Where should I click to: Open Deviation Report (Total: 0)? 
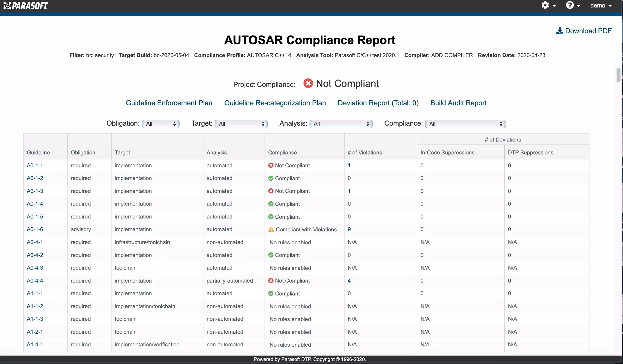click(x=378, y=103)
